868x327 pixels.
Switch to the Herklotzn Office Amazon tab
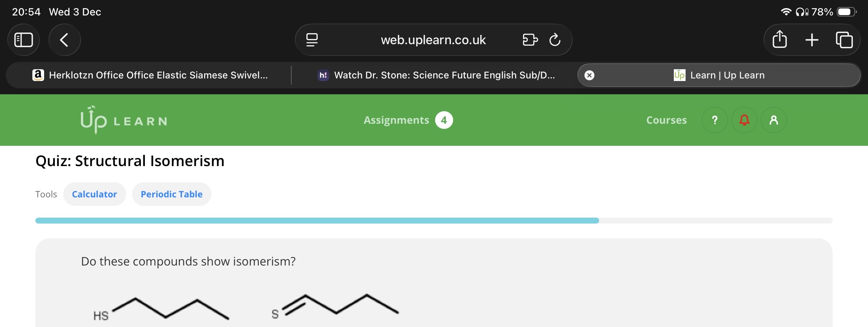tap(150, 75)
